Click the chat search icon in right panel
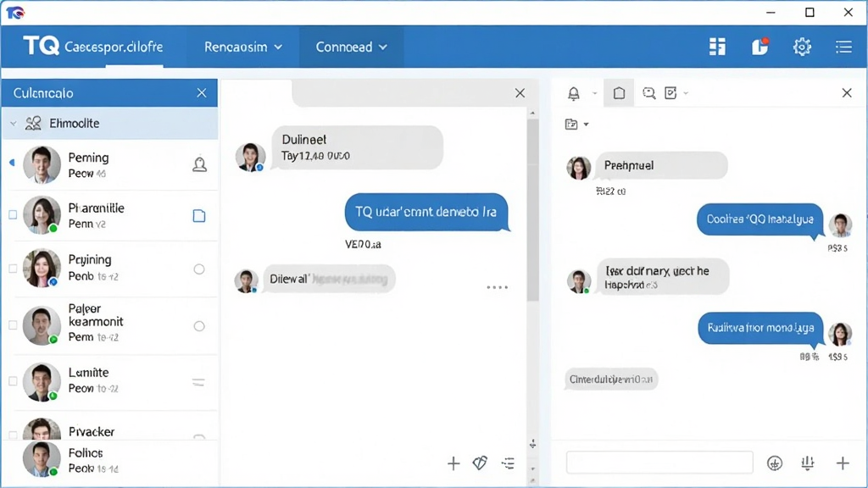868x488 pixels. pos(648,93)
